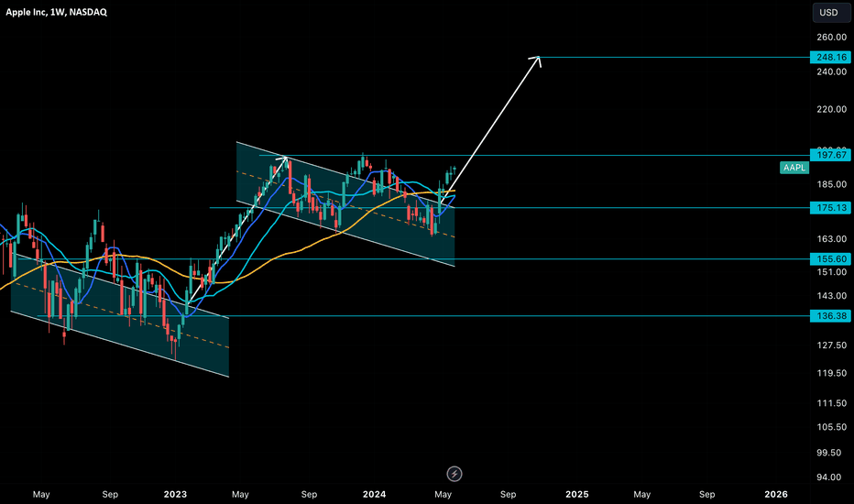
Task: Click the Apple Inc, 1W, NASDAQ title
Action: coord(56,12)
